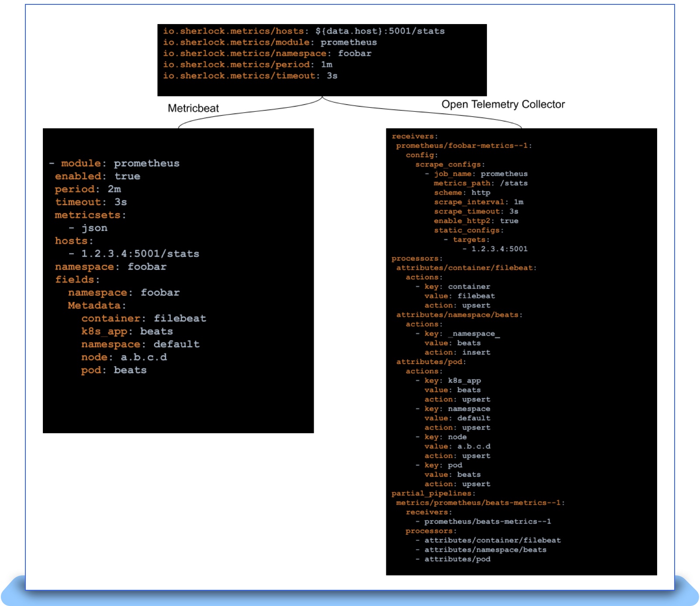The width and height of the screenshot is (700, 606).
Task: Click the io.sherlock.metrics/module prometheus line
Action: tap(269, 42)
